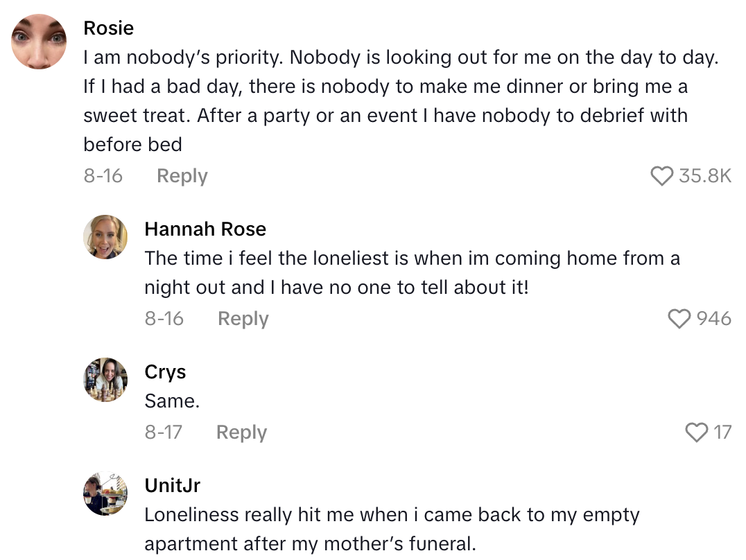Click Crys's circular profile photo
Viewport: 746px width, 560px height.
[x=105, y=380]
